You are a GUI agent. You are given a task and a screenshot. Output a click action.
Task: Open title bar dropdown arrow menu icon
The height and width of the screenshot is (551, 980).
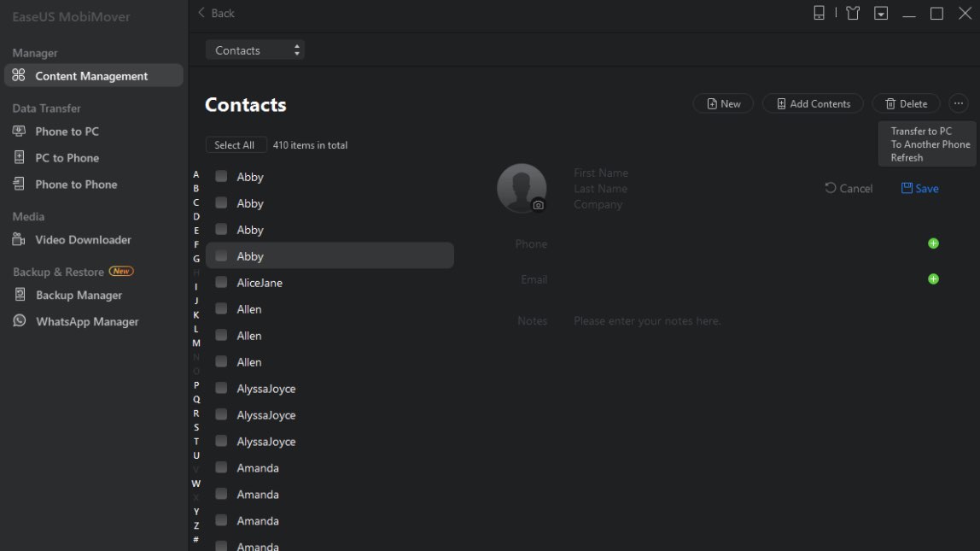[x=881, y=13]
